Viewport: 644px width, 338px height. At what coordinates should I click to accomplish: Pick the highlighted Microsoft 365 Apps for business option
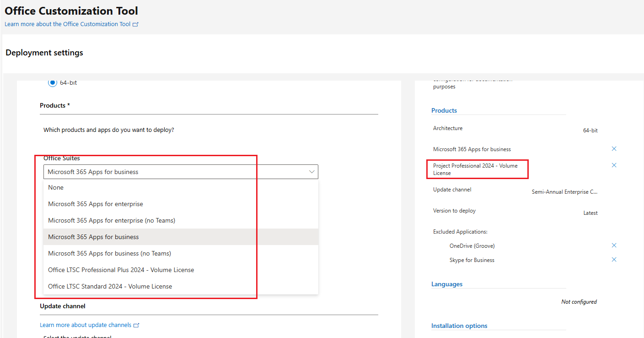[x=181, y=237]
